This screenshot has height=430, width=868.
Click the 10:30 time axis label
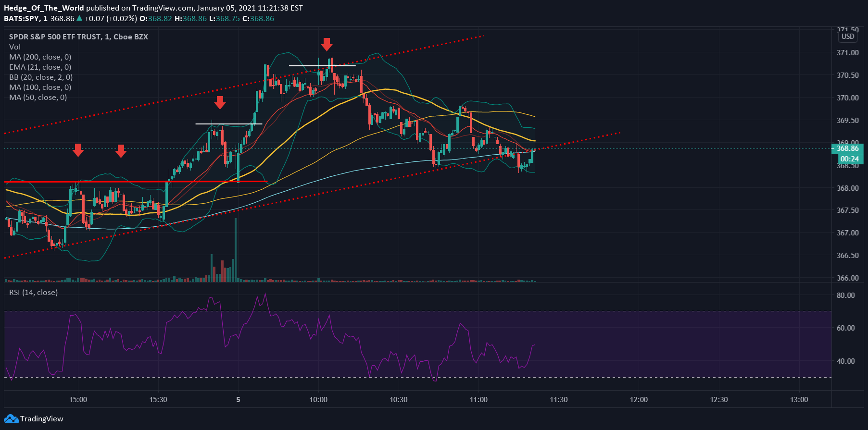point(399,400)
